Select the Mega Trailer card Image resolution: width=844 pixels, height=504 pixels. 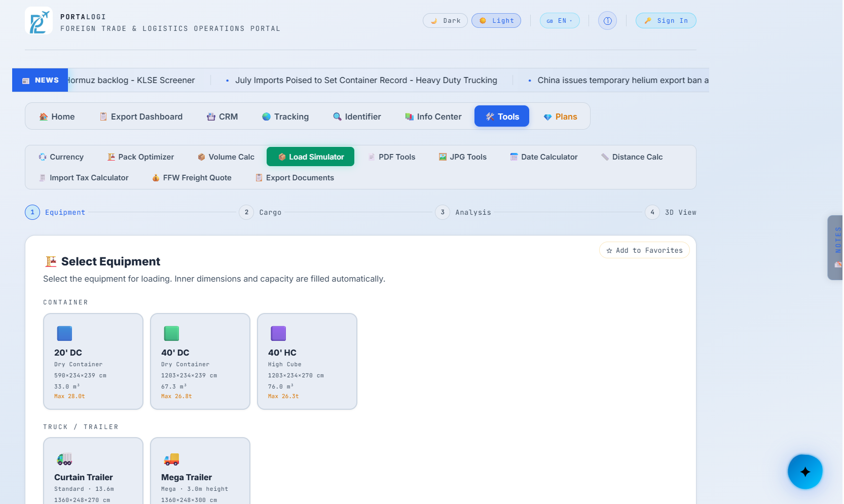pos(200,471)
